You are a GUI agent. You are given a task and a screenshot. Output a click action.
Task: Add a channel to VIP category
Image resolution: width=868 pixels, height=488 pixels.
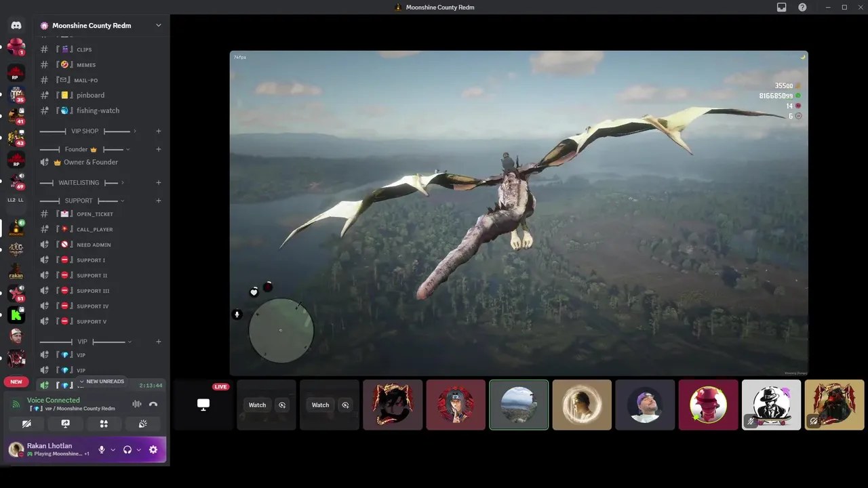pos(159,342)
